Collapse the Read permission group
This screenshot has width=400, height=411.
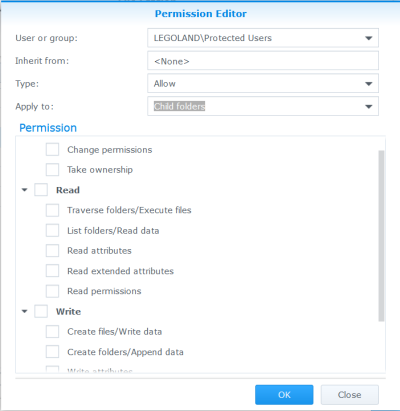24,190
